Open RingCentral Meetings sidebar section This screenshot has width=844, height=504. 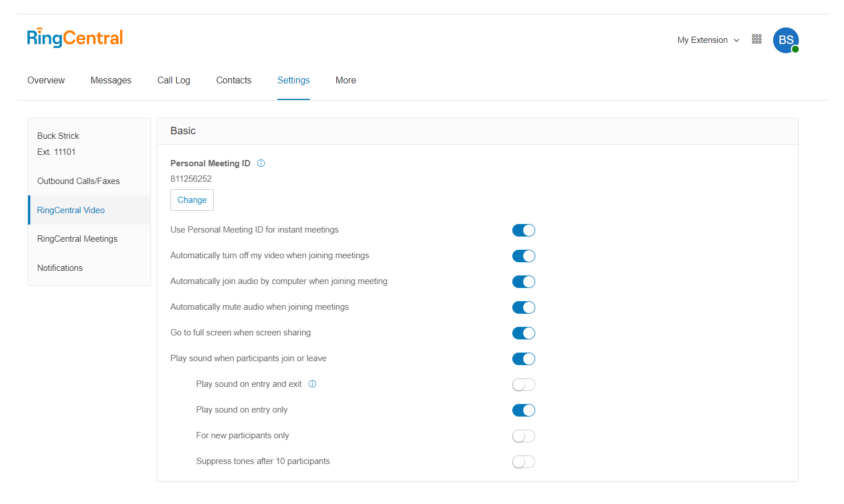tap(89, 239)
